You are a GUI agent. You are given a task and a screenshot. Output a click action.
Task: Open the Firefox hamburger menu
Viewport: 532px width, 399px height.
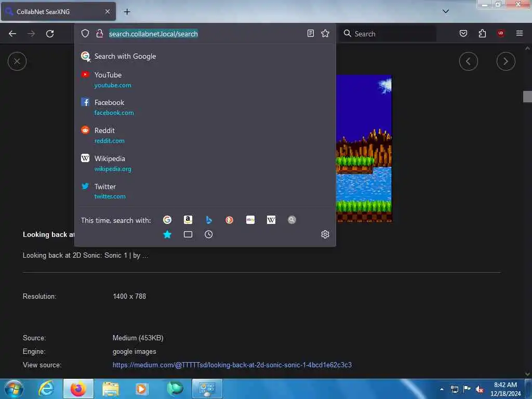point(520,33)
